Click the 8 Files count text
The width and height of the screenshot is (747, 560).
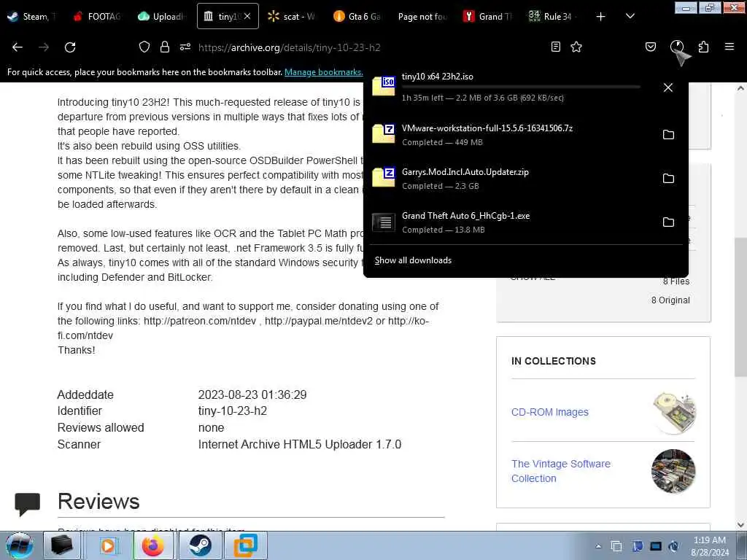click(x=676, y=281)
